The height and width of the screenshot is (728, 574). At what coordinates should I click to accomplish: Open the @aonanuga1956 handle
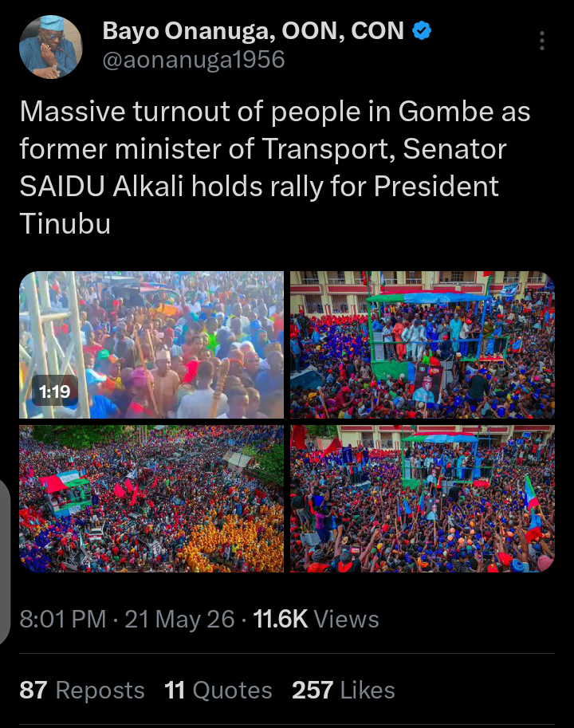[x=194, y=60]
